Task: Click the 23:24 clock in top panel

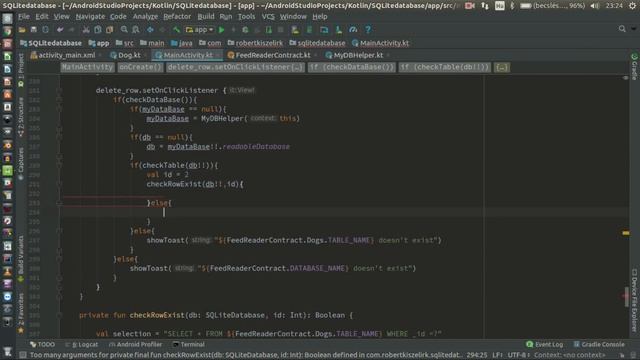Action: point(614,6)
